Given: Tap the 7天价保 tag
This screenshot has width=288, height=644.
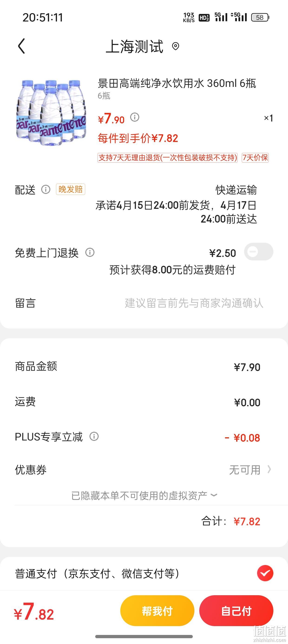Looking at the screenshot, I should (255, 158).
